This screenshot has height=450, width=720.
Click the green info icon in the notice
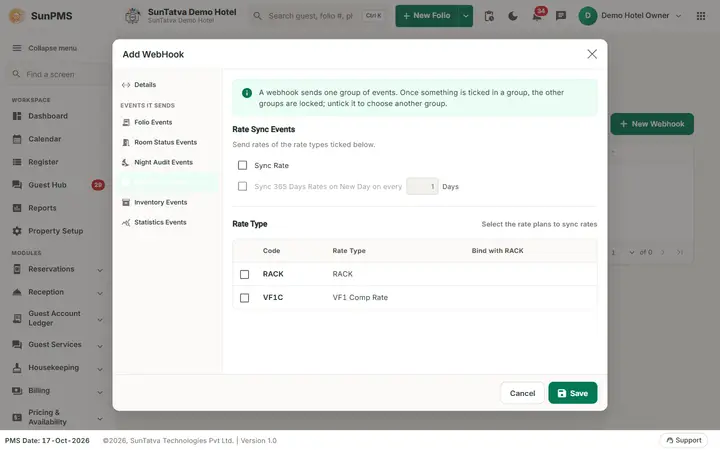(247, 93)
